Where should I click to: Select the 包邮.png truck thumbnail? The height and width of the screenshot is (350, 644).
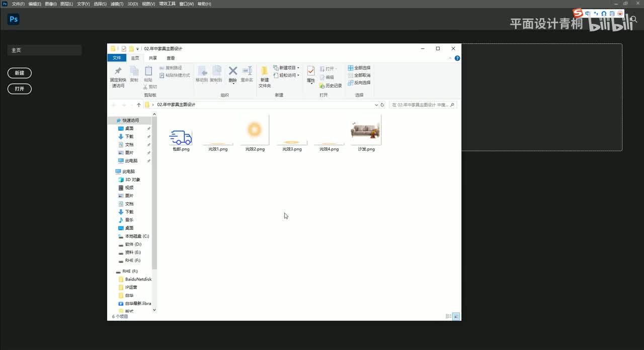click(181, 137)
